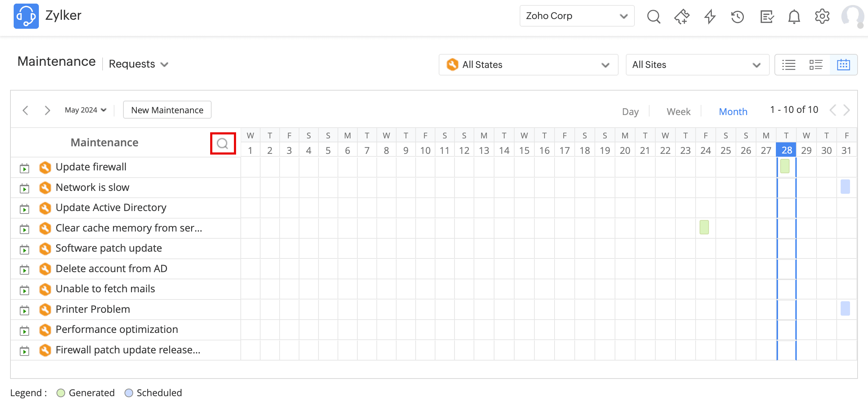Switch to calendar view icon

843,65
